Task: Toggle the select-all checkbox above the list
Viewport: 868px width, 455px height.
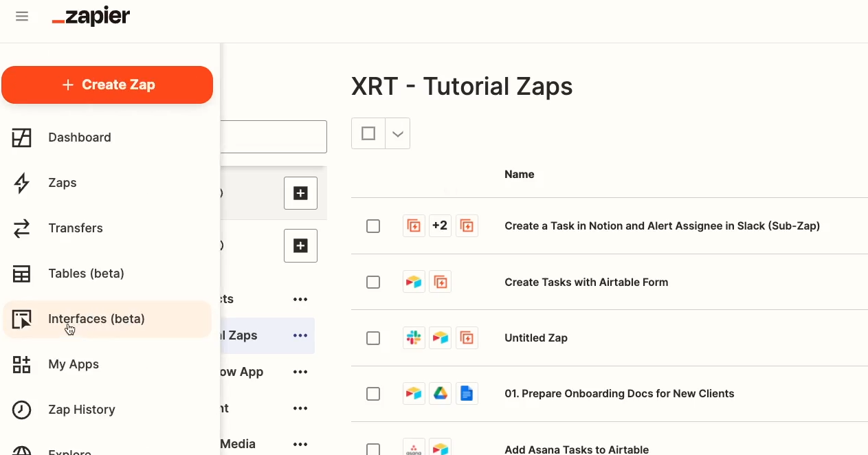Action: click(368, 133)
